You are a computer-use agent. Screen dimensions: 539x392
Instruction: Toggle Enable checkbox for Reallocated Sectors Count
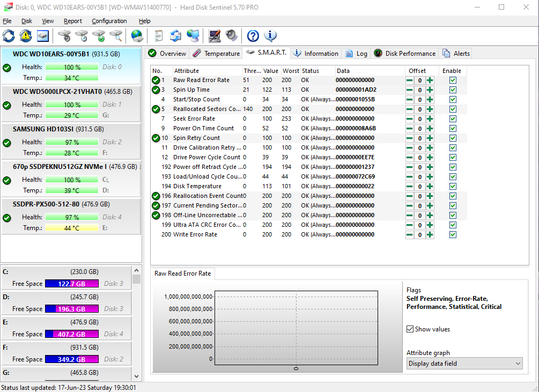[453, 109]
